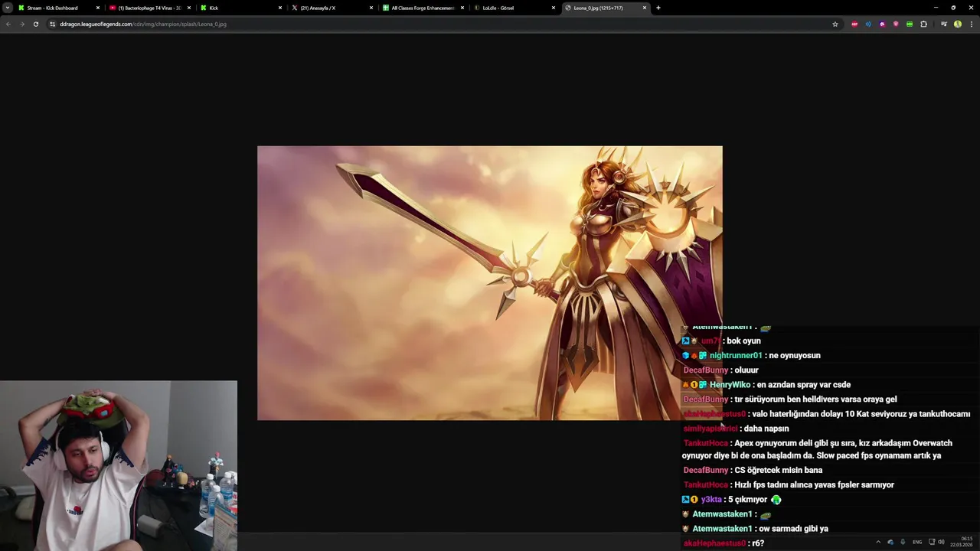Image resolution: width=980 pixels, height=551 pixels.
Task: Close the LoLdle - Görsel tab
Action: tap(554, 8)
